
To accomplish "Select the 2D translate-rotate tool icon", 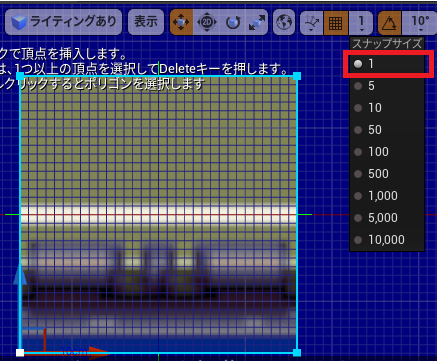I will 207,22.
